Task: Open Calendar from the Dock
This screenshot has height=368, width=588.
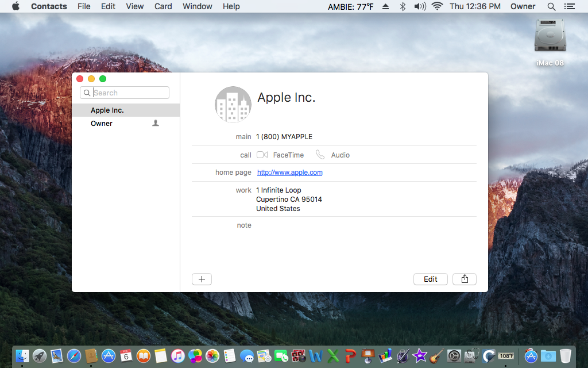Action: point(126,355)
